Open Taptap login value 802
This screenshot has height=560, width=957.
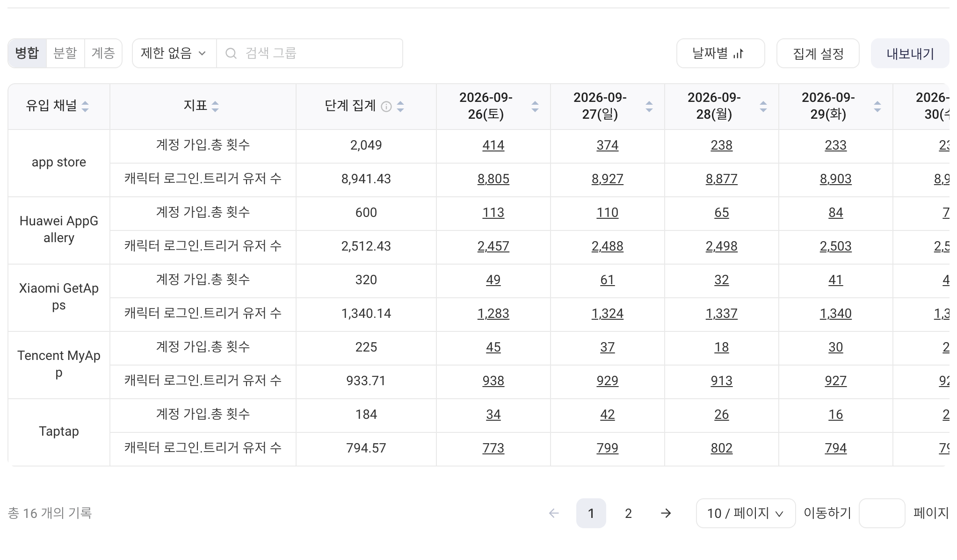721,448
